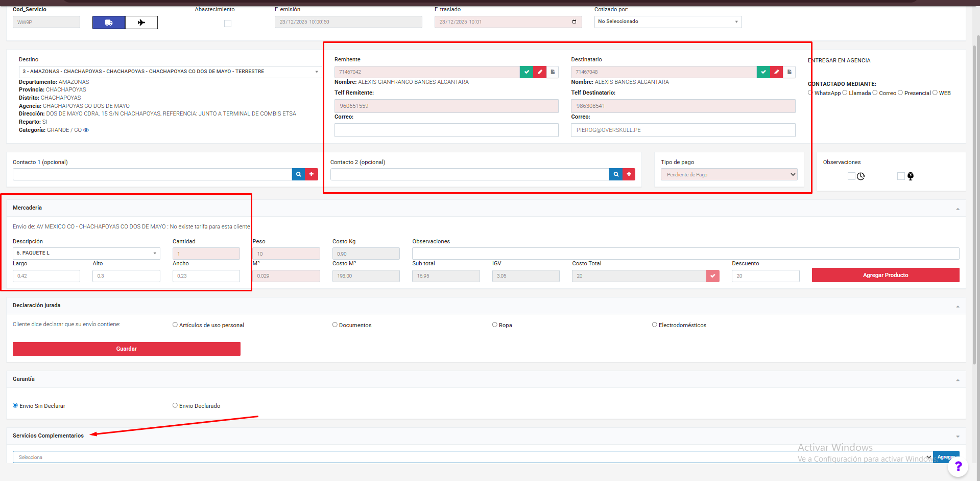Click the green check icon for Remitente
The image size is (980, 481).
pyautogui.click(x=527, y=72)
